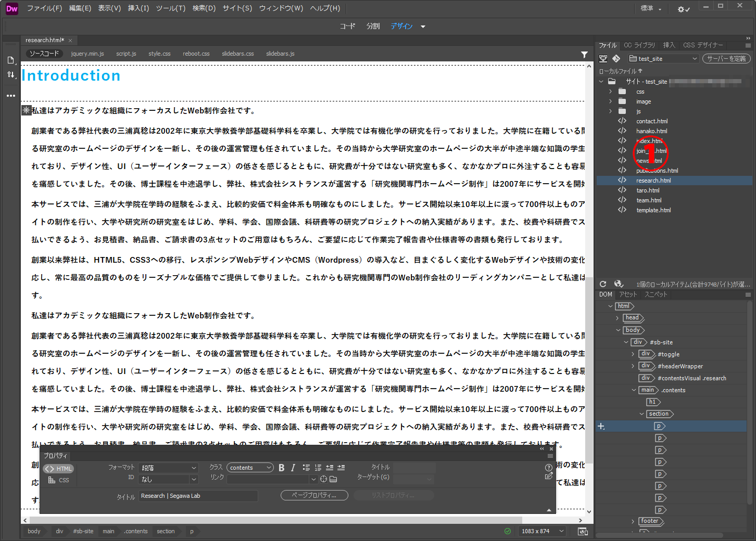Refresh the Files panel list
This screenshot has width=756, height=541.
coord(603,284)
